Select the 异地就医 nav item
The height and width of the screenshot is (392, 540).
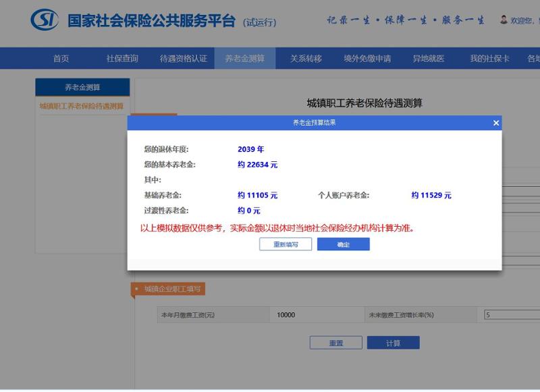[x=429, y=59]
